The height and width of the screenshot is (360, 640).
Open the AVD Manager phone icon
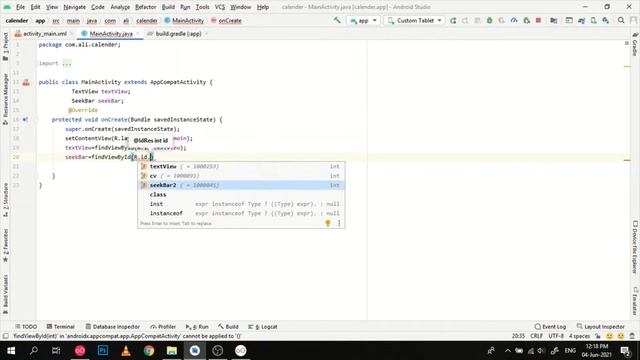click(593, 20)
